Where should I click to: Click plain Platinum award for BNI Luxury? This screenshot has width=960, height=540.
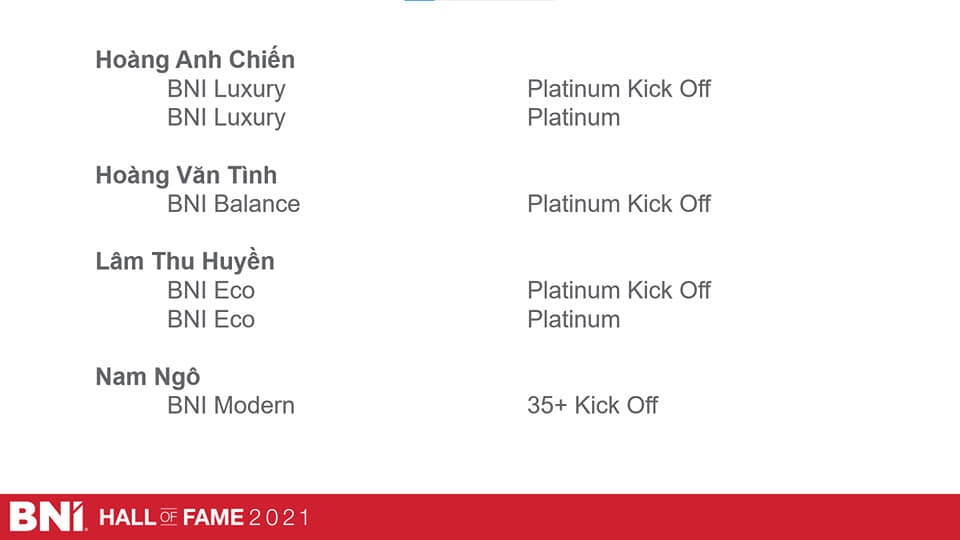(x=574, y=118)
